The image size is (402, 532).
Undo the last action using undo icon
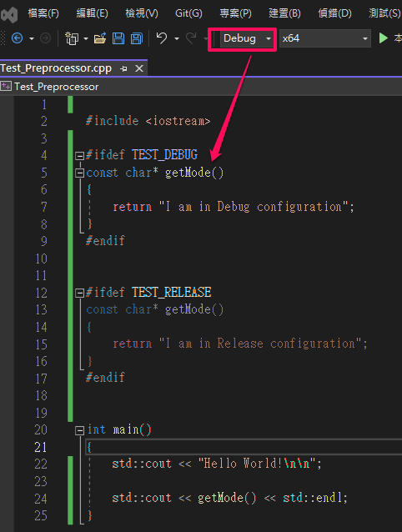click(x=162, y=38)
